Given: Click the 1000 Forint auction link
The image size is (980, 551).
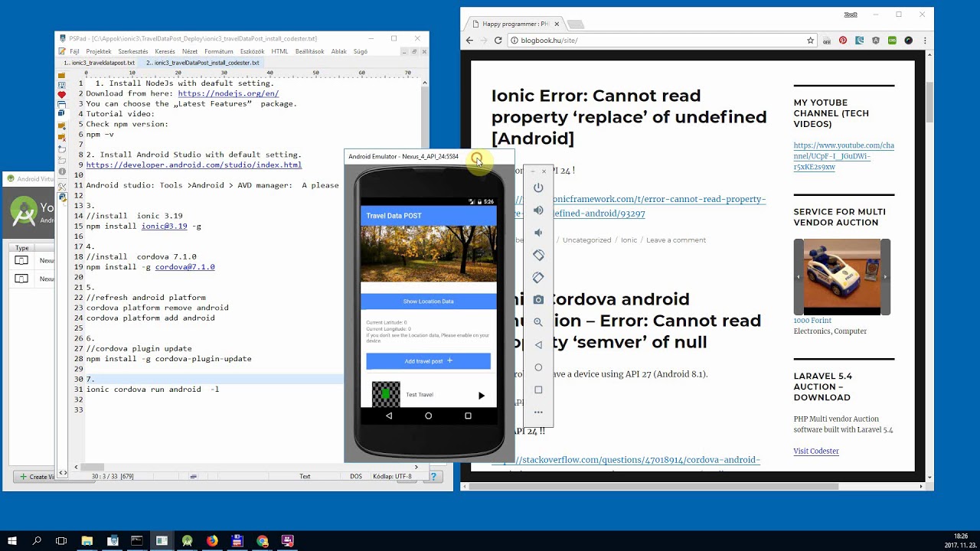Looking at the screenshot, I should 812,321.
